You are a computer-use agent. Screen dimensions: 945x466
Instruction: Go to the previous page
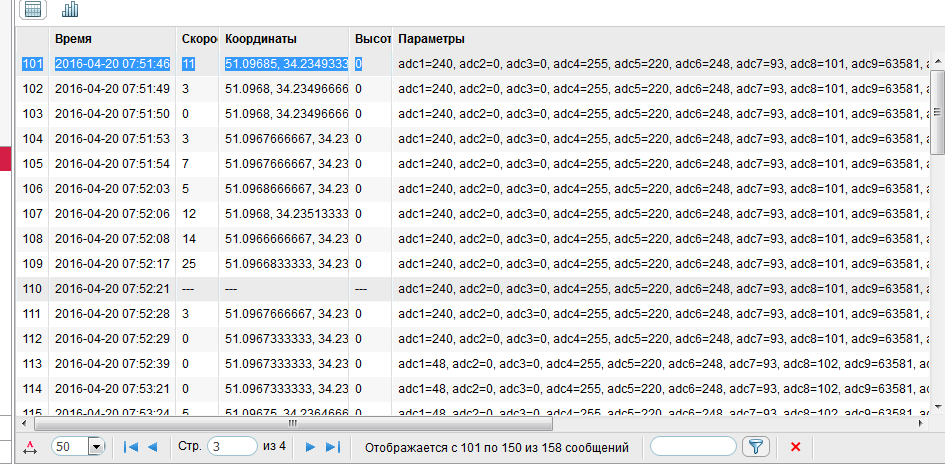[x=152, y=447]
